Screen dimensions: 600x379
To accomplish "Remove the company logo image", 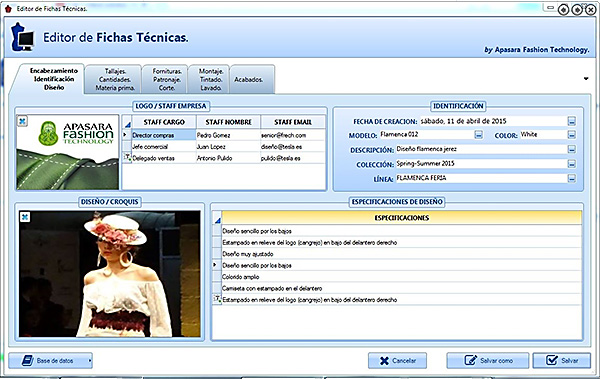I will click(22, 121).
